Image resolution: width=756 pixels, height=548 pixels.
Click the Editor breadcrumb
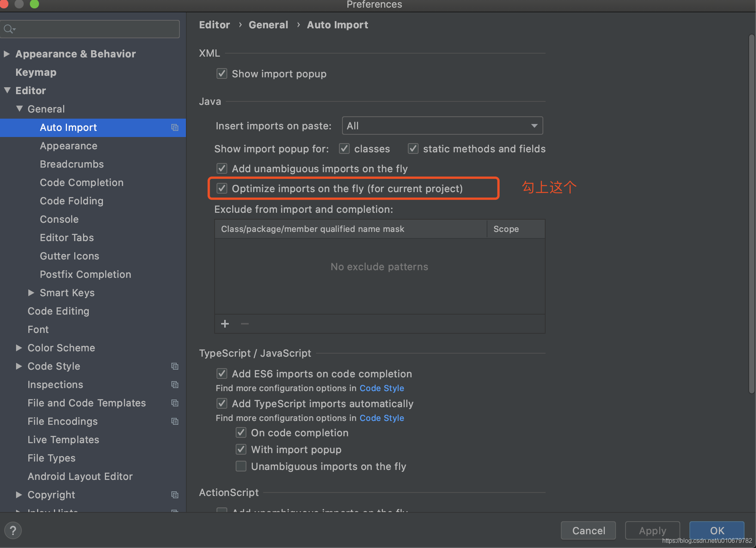215,25
